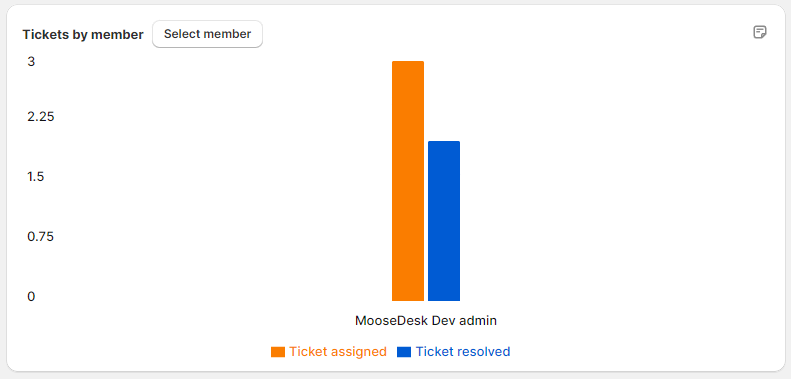The width and height of the screenshot is (791, 379).
Task: Click the base of the orange bar
Action: coord(408,299)
